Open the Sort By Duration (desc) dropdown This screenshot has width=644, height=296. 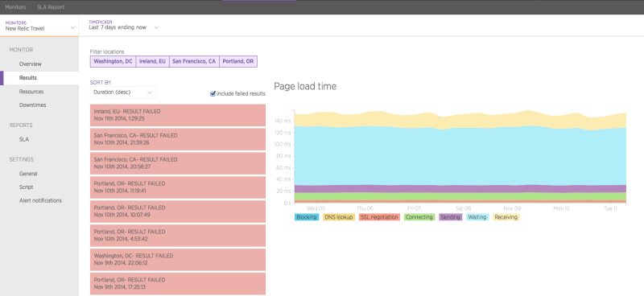123,92
